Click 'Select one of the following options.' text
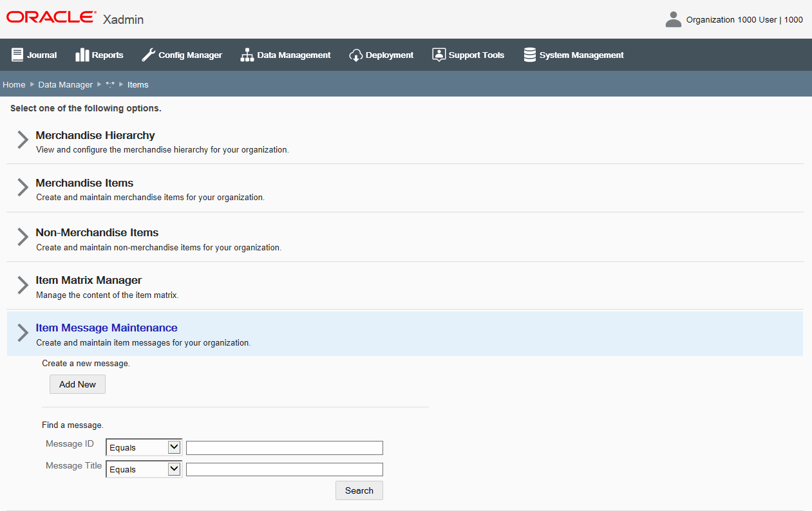Viewport: 812px width, 511px height. [x=86, y=109]
